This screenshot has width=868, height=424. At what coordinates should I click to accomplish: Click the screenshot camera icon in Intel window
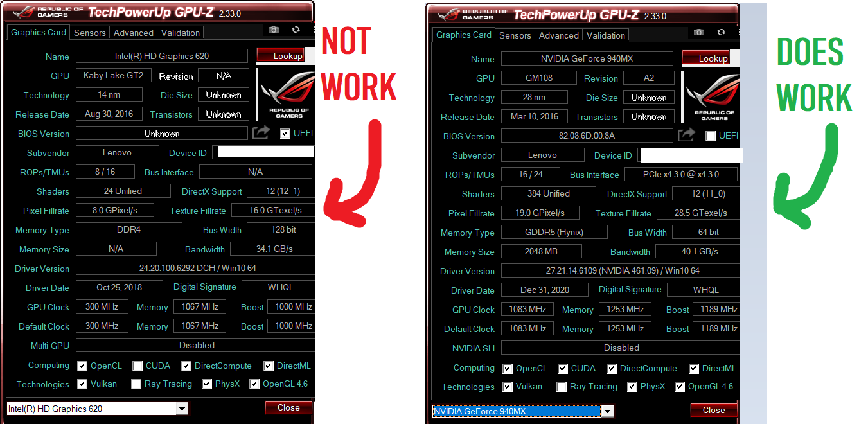[274, 30]
